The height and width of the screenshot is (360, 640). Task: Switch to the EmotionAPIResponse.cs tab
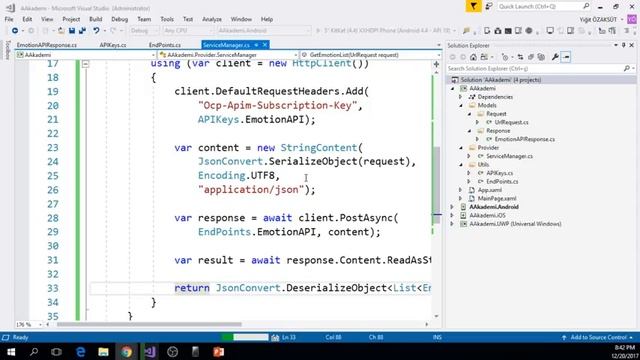click(x=47, y=45)
